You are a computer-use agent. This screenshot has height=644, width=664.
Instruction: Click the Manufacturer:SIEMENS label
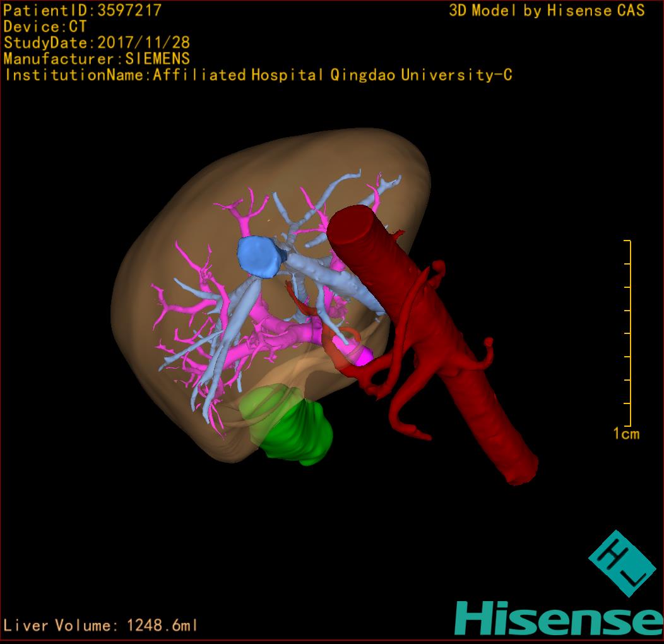97,59
